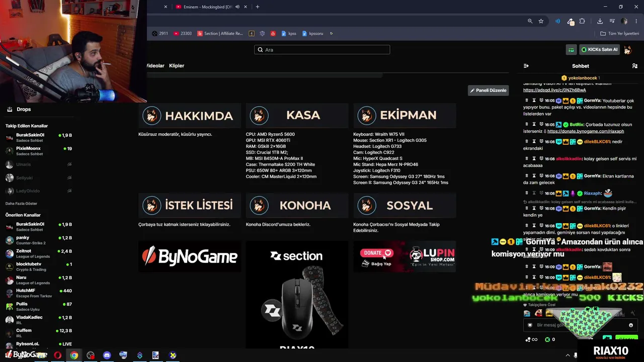The height and width of the screenshot is (362, 644).
Task: Click the BotRix username in chat
Action: [577, 125]
